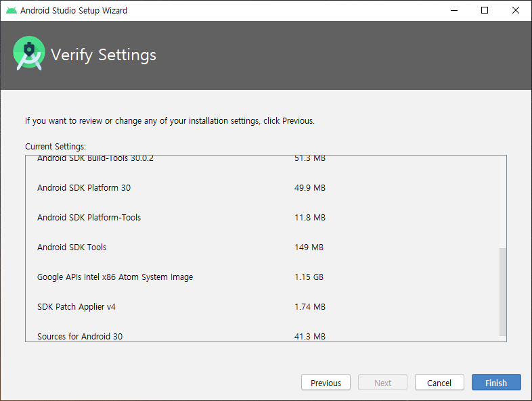Viewport: 532px width, 401px height.
Task: Select 'Android SDK Platform 30' row
Action: (84, 188)
